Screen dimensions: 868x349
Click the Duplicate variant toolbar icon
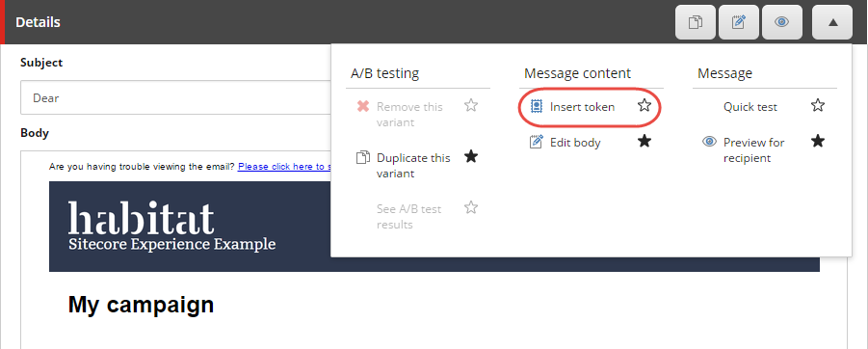pyautogui.click(x=696, y=23)
